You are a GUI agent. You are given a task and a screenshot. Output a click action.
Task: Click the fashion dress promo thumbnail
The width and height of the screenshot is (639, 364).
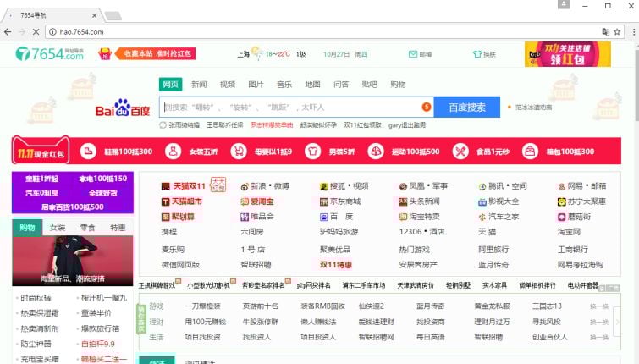(73, 261)
